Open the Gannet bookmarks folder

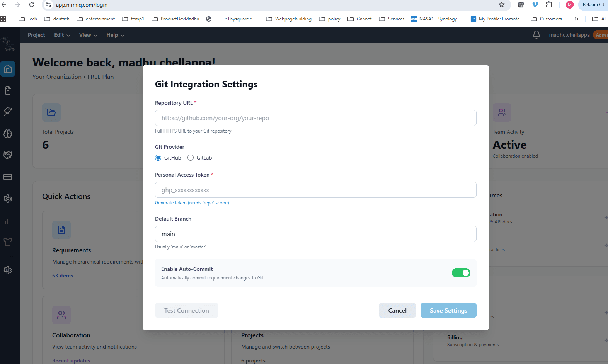(x=359, y=19)
